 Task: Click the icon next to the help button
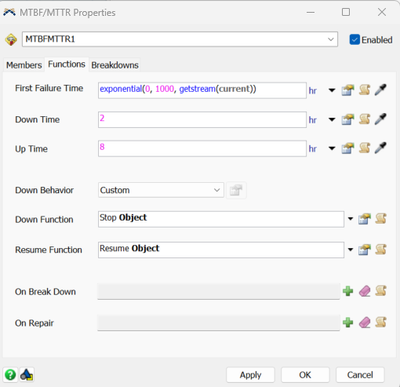pyautogui.click(x=26, y=375)
